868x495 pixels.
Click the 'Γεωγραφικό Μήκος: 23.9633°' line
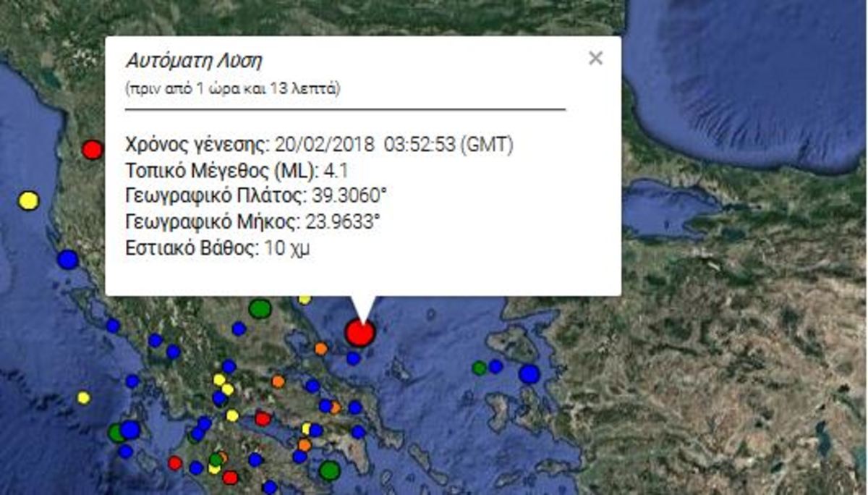pyautogui.click(x=252, y=221)
